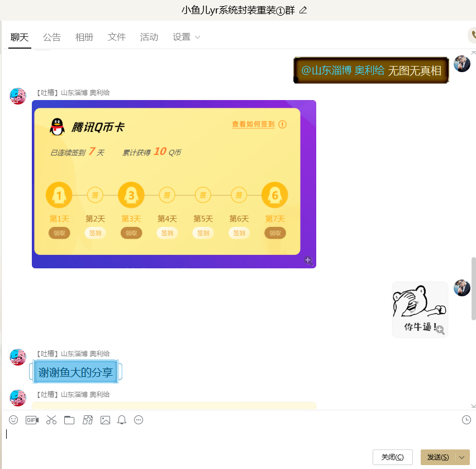This screenshot has height=469, width=476.
Task: Click the 发送(S) button
Action: click(x=438, y=457)
